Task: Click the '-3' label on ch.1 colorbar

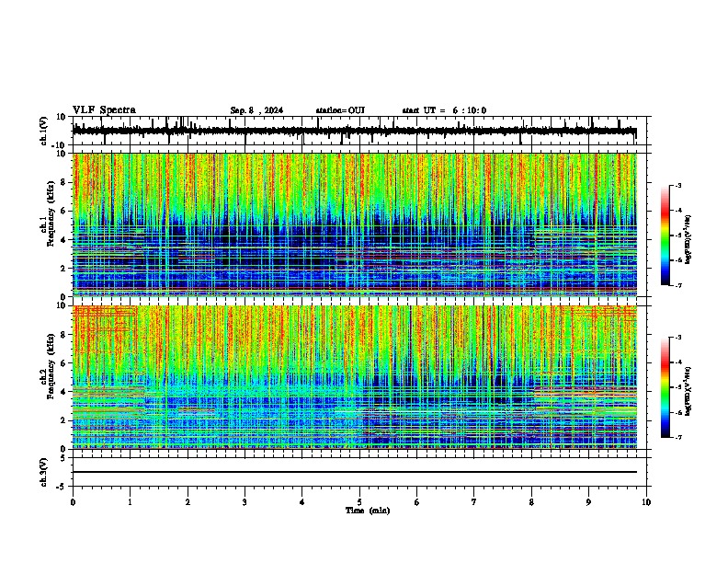Action: [677, 185]
